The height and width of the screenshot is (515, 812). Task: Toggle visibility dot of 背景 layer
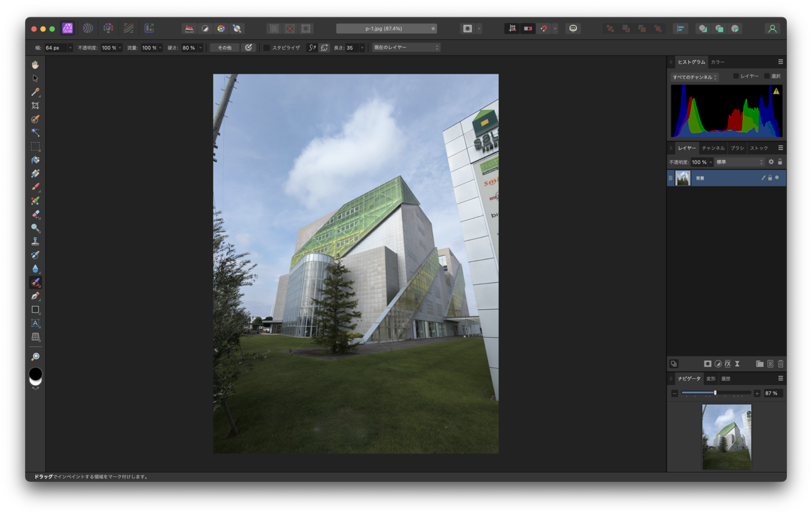coord(777,178)
